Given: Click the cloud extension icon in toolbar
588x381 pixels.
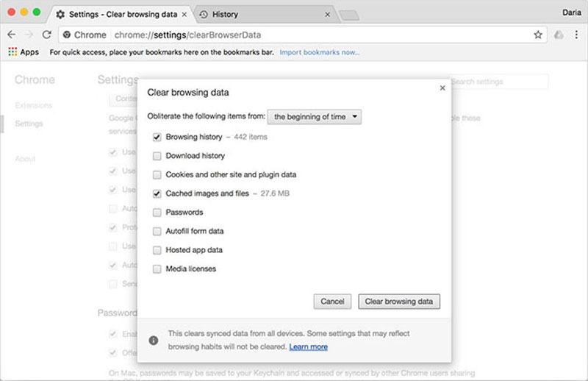Looking at the screenshot, I should 559,35.
